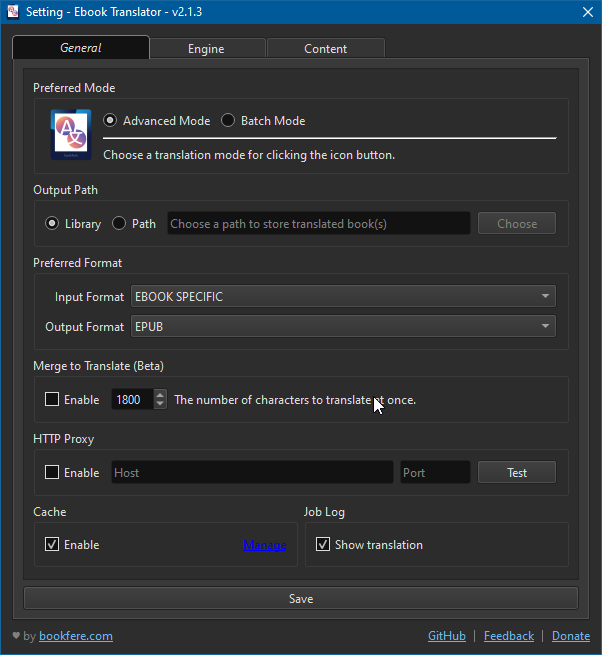The height and width of the screenshot is (655, 602).
Task: Click 'Choose a translation mode' description text
Action: (x=249, y=155)
